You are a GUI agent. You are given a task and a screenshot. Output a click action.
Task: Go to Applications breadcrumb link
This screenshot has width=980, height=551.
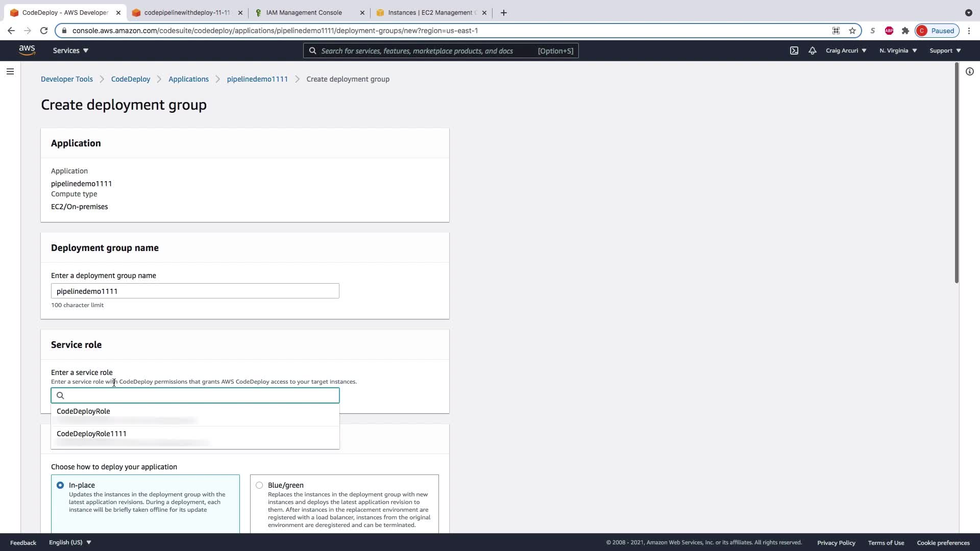[188, 79]
